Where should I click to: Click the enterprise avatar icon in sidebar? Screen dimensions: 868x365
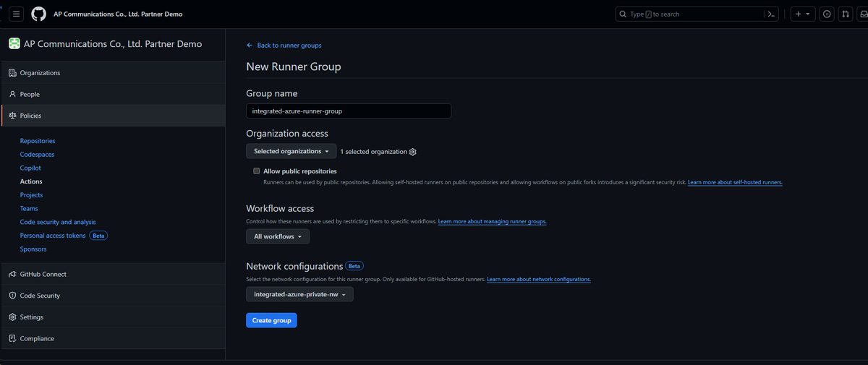point(14,44)
